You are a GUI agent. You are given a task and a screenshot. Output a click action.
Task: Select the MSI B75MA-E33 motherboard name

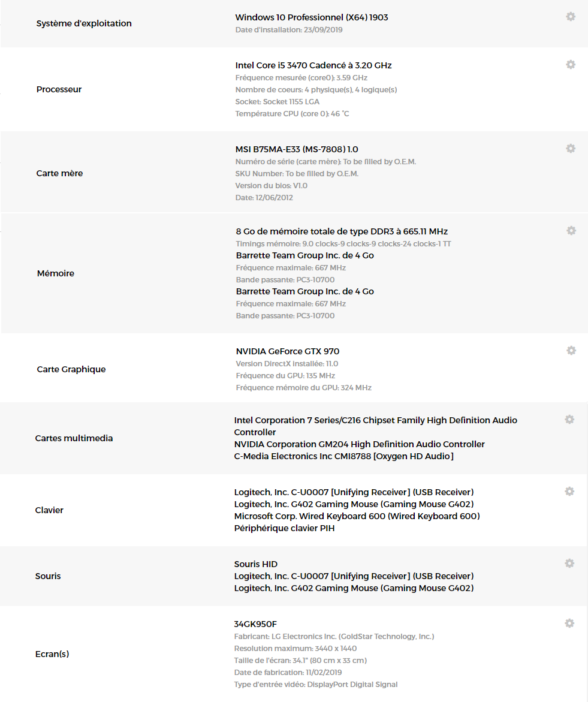click(x=297, y=149)
